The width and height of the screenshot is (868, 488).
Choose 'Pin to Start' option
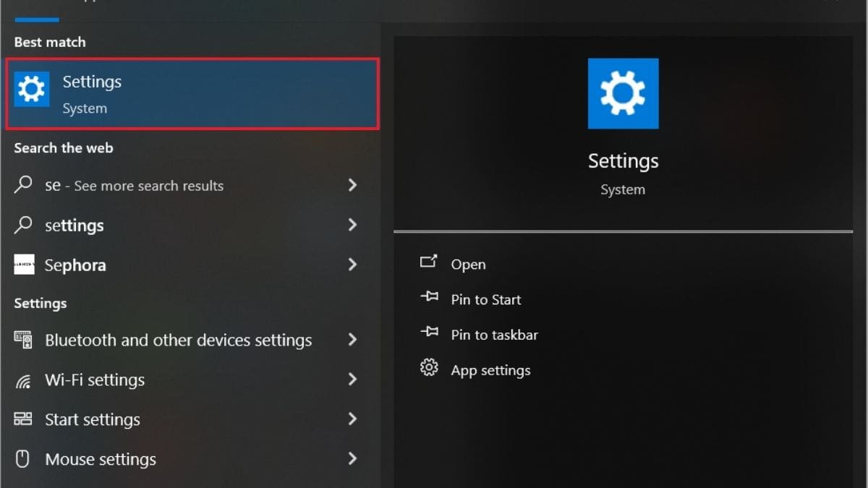[x=486, y=299]
